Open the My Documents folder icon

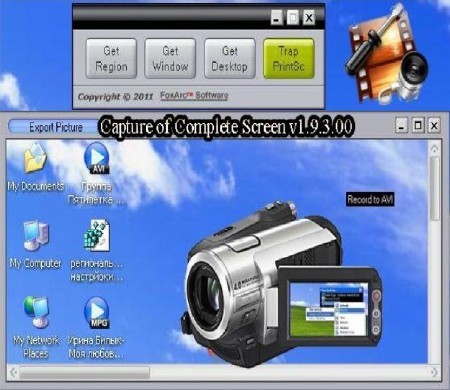tap(35, 157)
